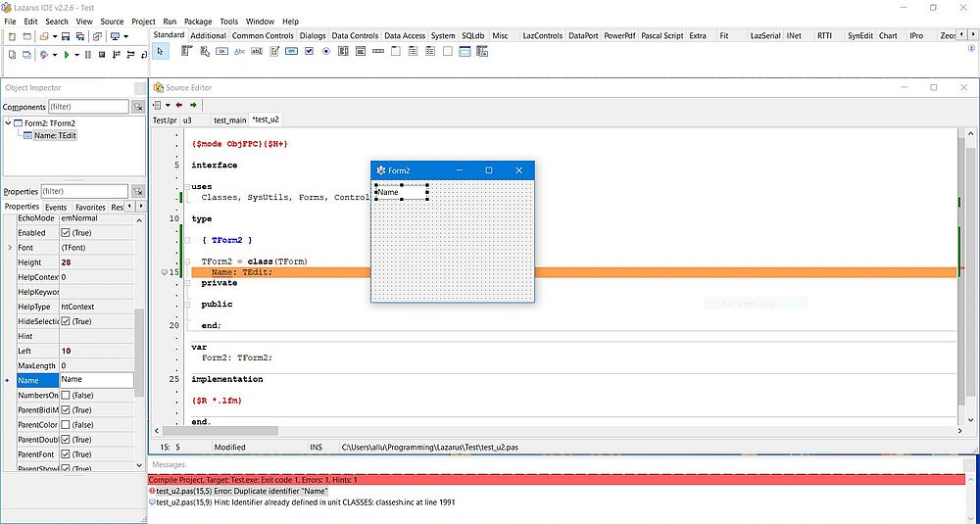This screenshot has height=524, width=980.
Task: Switch to the test_main editor tab
Action: [x=229, y=119]
